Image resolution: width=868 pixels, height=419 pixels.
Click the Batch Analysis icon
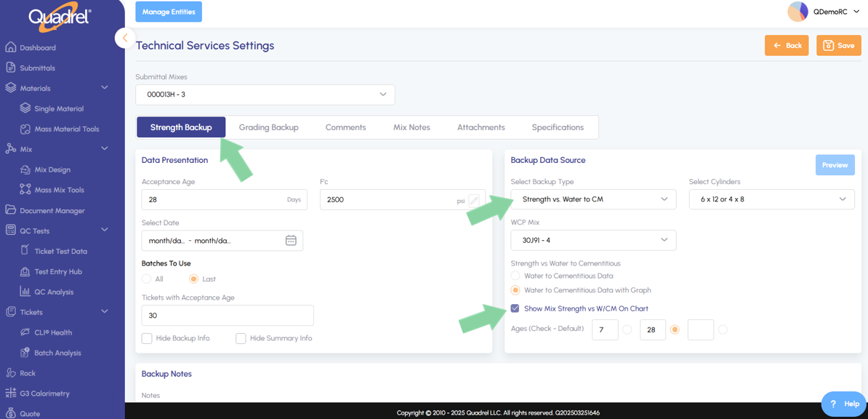(x=25, y=353)
